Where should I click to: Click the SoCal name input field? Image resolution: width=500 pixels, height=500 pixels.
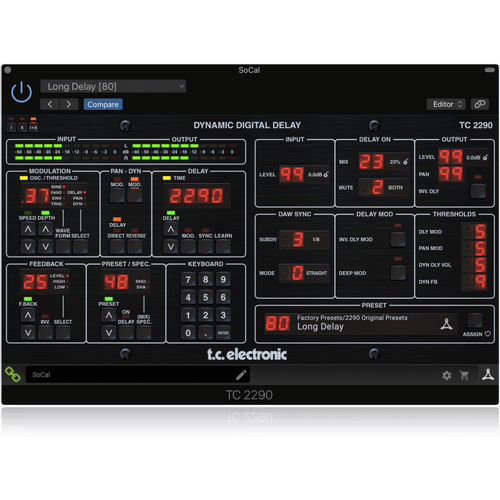(138, 375)
